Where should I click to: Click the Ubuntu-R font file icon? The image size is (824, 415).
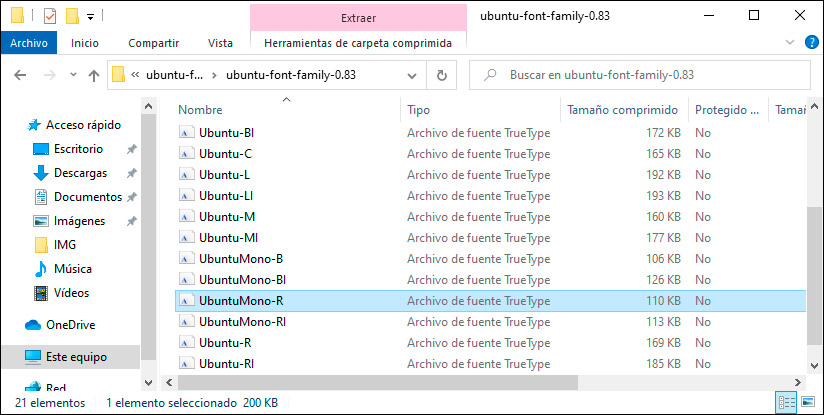(x=187, y=343)
